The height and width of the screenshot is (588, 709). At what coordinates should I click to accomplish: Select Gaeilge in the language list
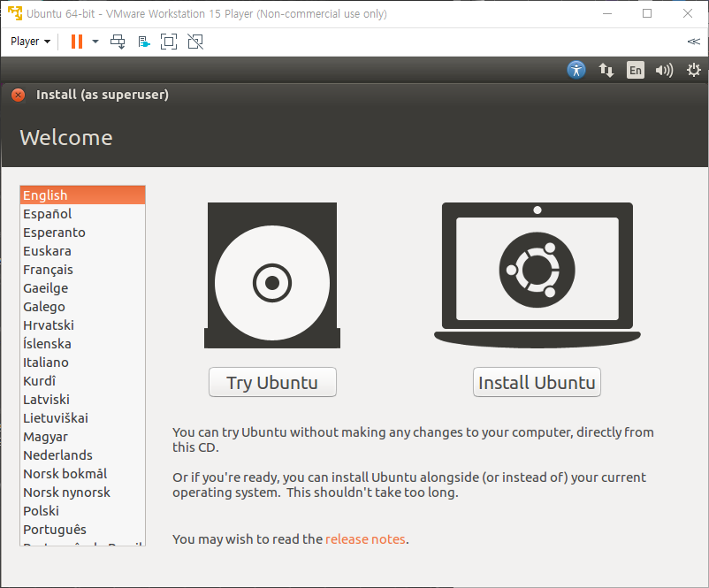tap(83, 287)
